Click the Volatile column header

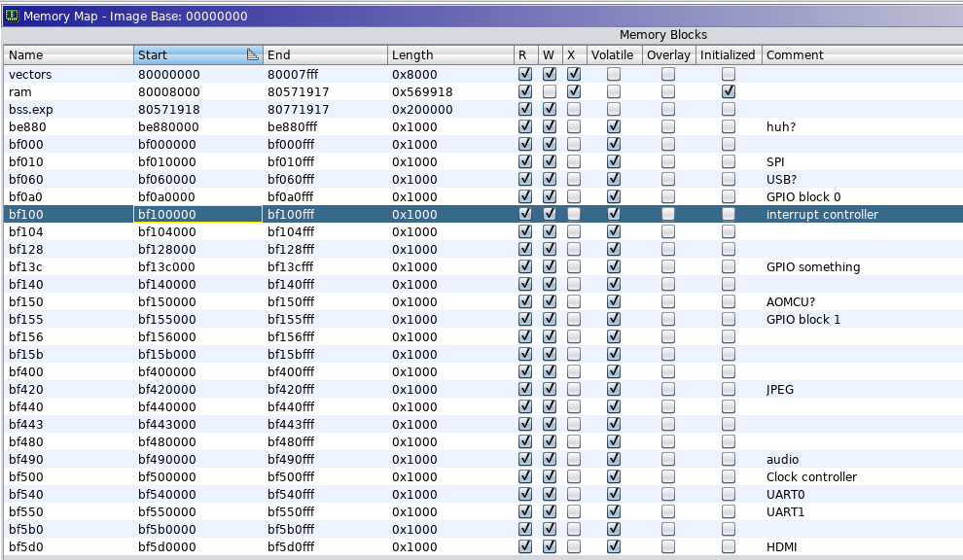[x=612, y=55]
